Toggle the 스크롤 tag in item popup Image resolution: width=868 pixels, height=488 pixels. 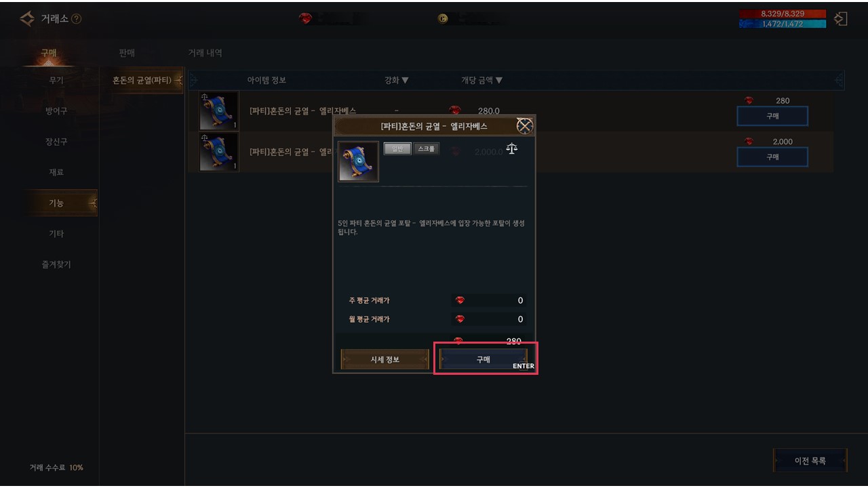pyautogui.click(x=427, y=148)
